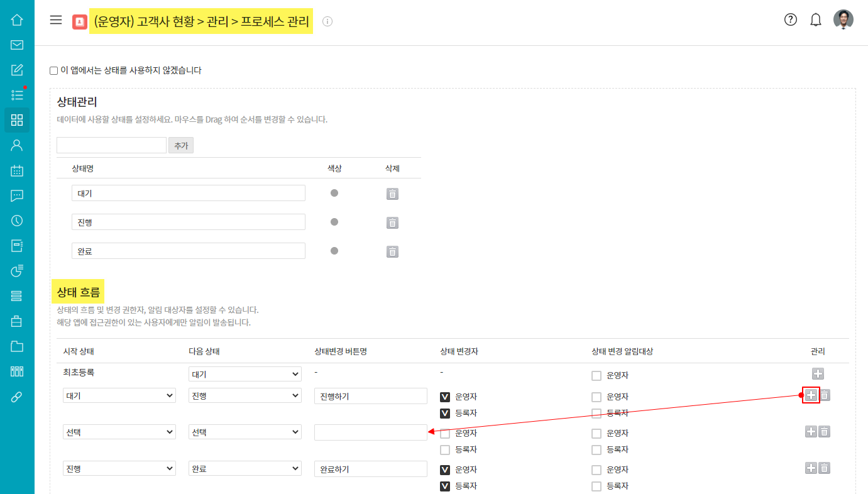Open next-state dropdown showing 완료
868x494 pixels.
coord(245,469)
